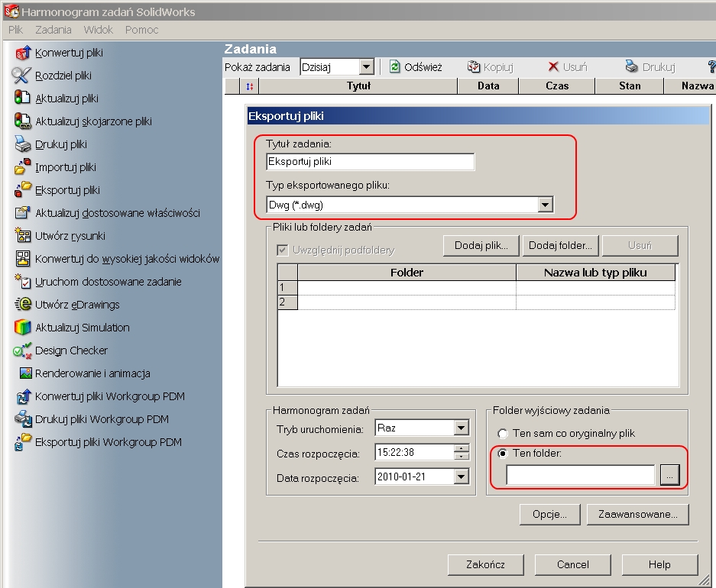Click the Design Checker text label
This screenshot has height=588, width=716.
(71, 351)
